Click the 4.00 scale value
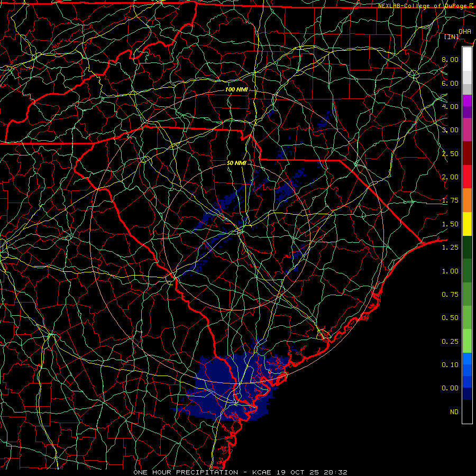The image size is (476, 476). (x=450, y=106)
